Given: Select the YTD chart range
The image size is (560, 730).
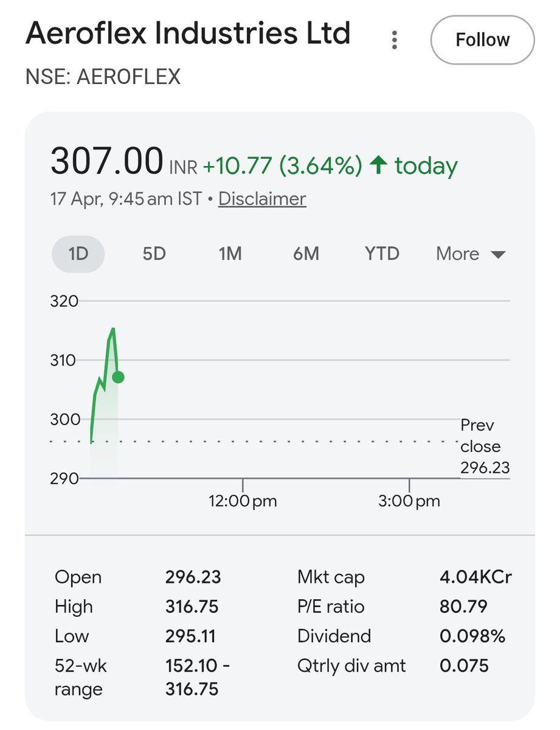Looking at the screenshot, I should (x=382, y=254).
